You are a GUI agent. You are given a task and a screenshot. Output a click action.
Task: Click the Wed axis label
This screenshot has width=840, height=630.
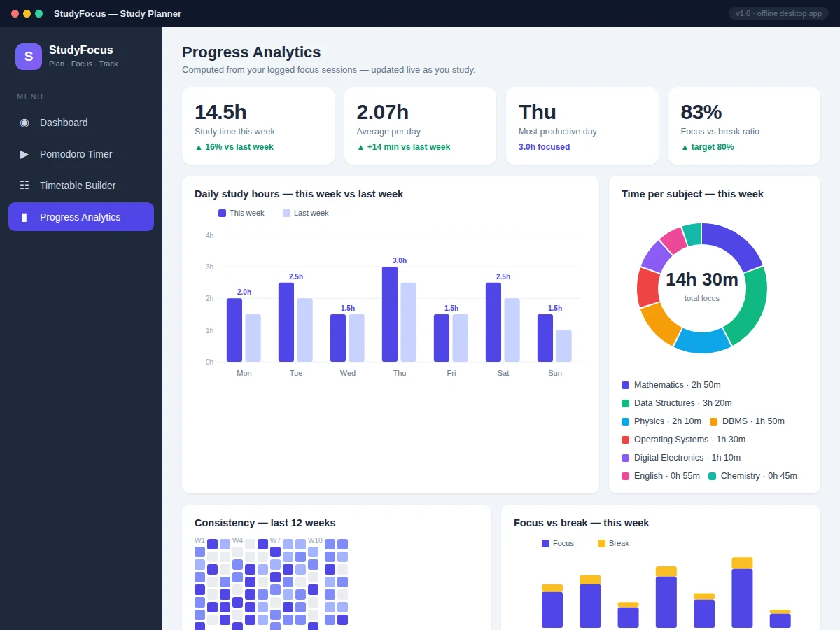point(348,373)
